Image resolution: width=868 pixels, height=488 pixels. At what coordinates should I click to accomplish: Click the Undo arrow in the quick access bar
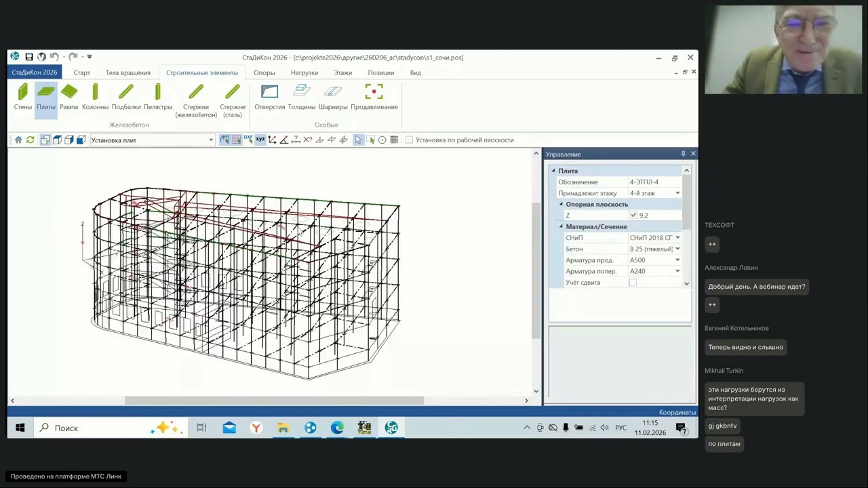click(54, 57)
